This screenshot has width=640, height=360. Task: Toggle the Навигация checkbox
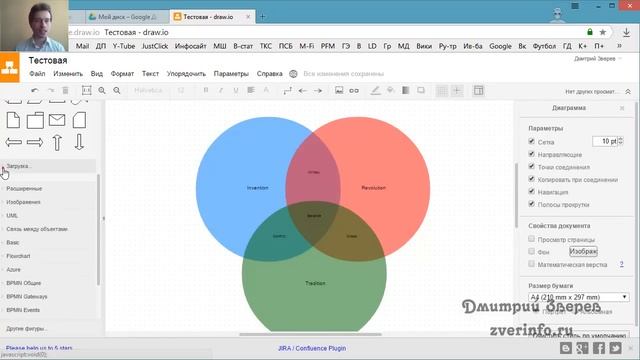click(531, 191)
